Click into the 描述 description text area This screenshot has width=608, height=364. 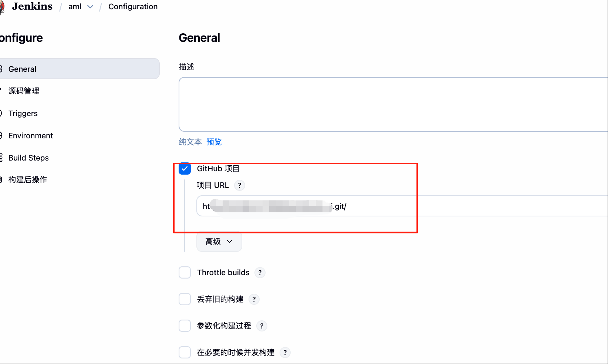click(392, 104)
